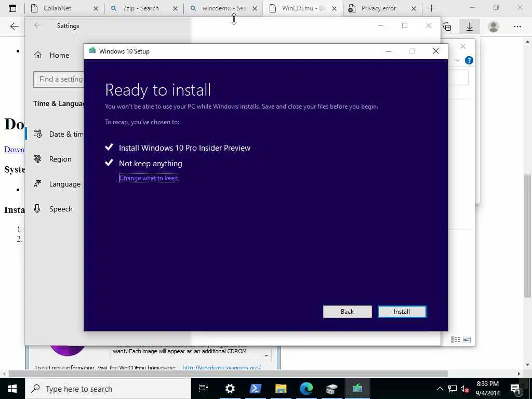Viewport: 532px width, 399px height.
Task: Click the 'Type here to search' taskbar box
Action: 108,389
